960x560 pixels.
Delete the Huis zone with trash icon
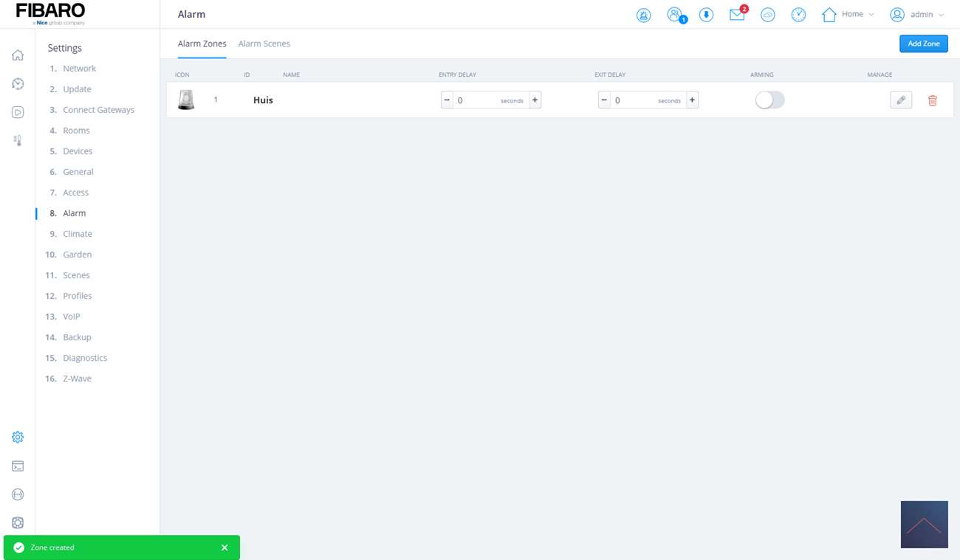[x=932, y=100]
